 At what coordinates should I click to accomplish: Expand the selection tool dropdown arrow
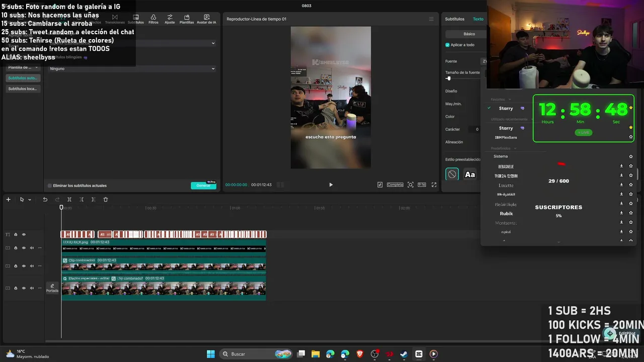tap(30, 200)
